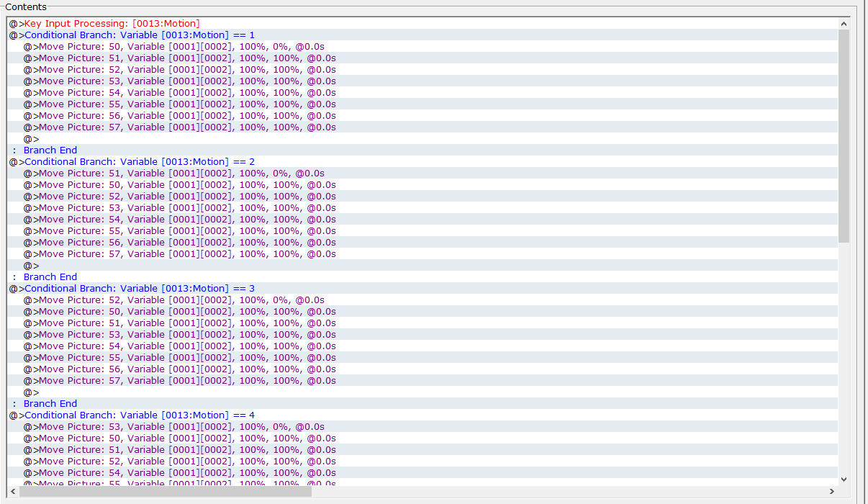Select Conditional Branch Motion == 4 line
The width and height of the screenshot is (868, 504).
coord(423,415)
